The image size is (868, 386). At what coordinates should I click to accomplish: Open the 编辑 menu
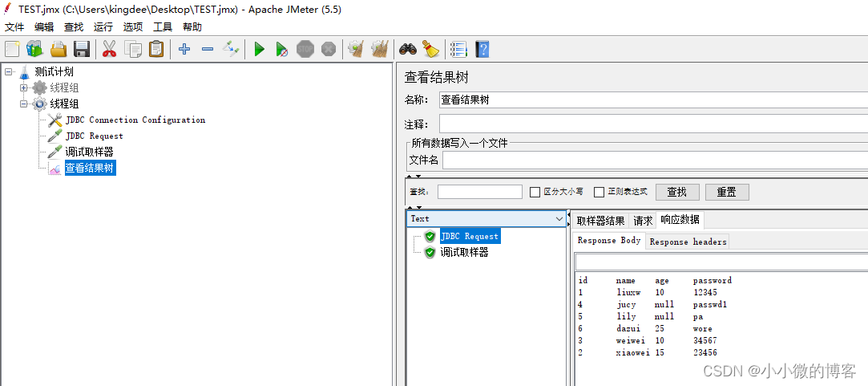(x=44, y=26)
